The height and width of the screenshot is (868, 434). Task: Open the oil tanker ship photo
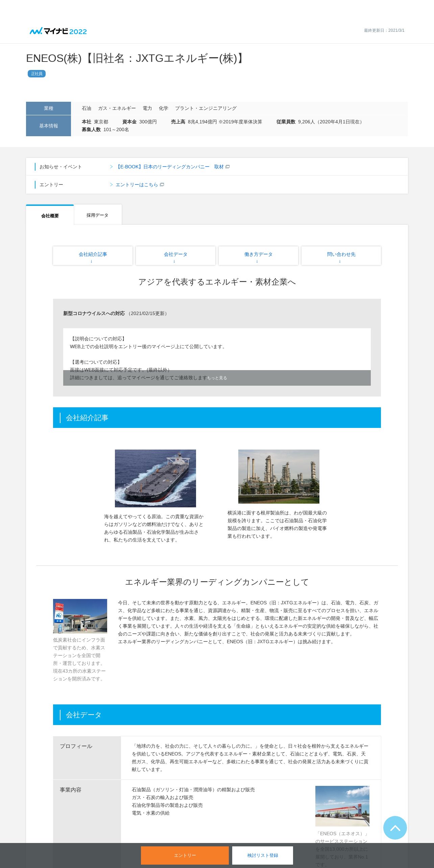click(155, 478)
